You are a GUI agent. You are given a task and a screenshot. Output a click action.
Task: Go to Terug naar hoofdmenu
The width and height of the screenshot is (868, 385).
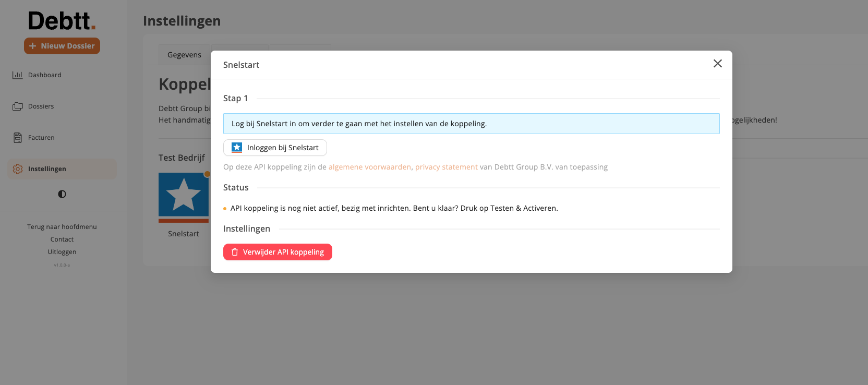[x=62, y=227]
